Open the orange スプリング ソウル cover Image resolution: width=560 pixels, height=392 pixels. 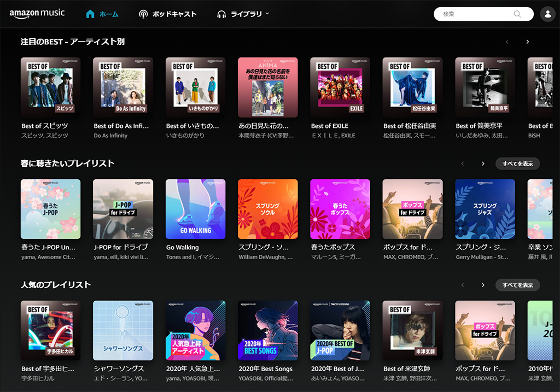268,209
